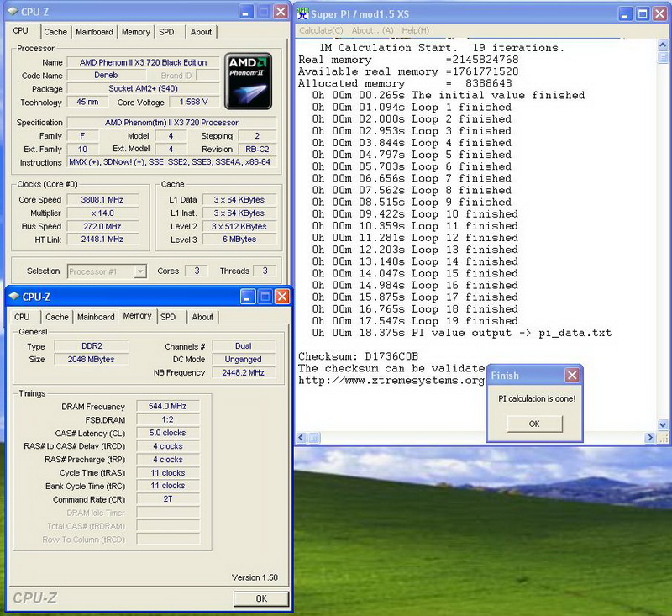Switch to Cache tab in rear CPU-Z window
Viewport: 672px width, 616px height.
(x=55, y=32)
